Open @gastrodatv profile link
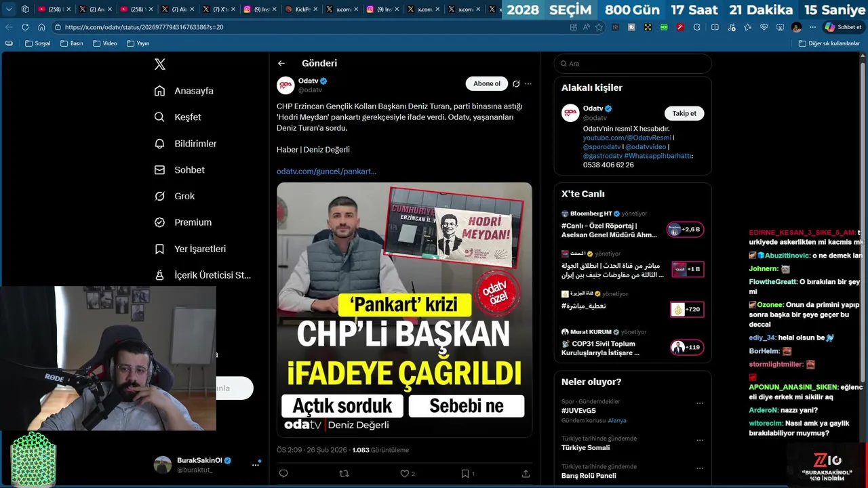This screenshot has width=868, height=488. click(602, 156)
